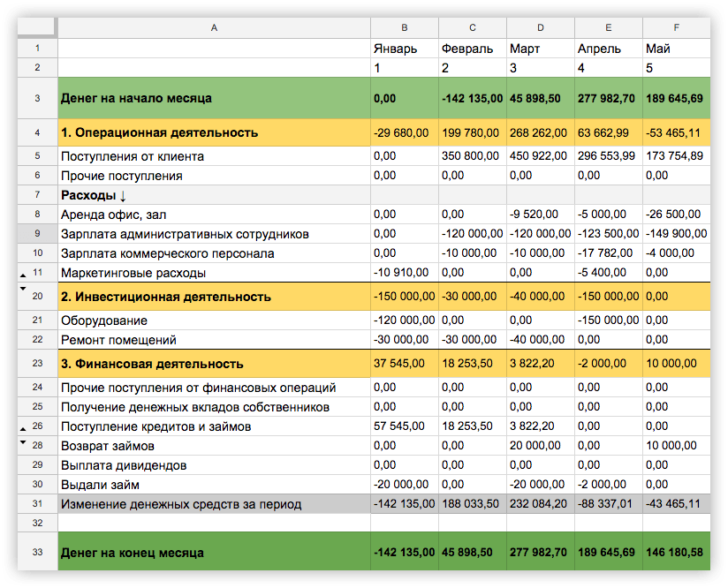Click the 'Май' month cell
The image size is (728, 588).
pos(677,49)
